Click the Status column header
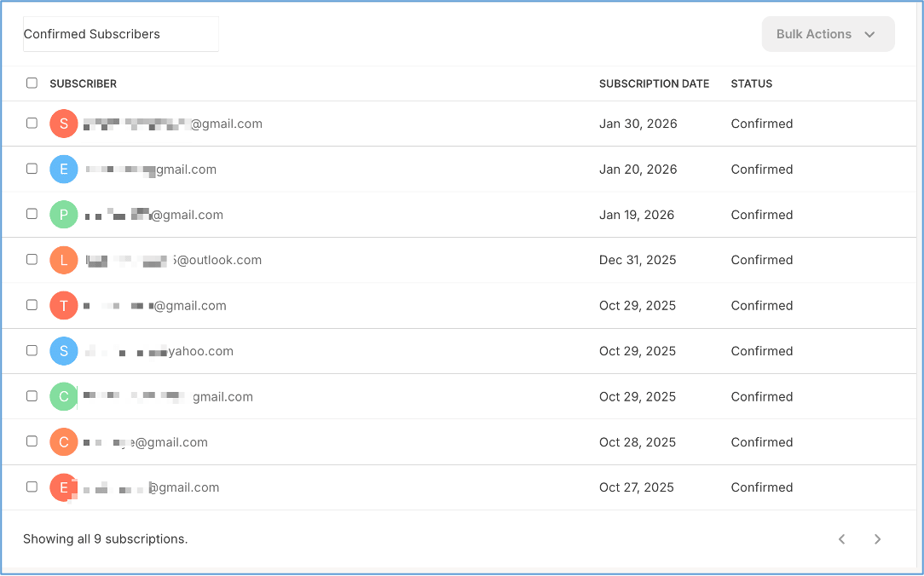This screenshot has width=924, height=576. pyautogui.click(x=751, y=84)
